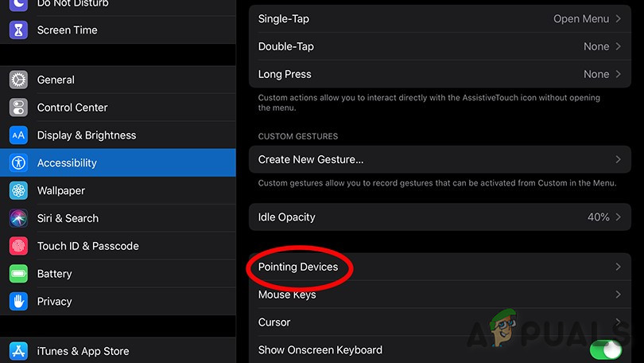Open the Siri & Search icon
This screenshot has height=363, width=644.
pos(18,218)
